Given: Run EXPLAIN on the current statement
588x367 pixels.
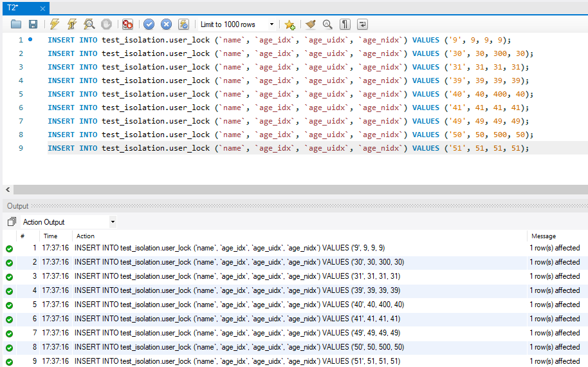Looking at the screenshot, I should 89,24.
